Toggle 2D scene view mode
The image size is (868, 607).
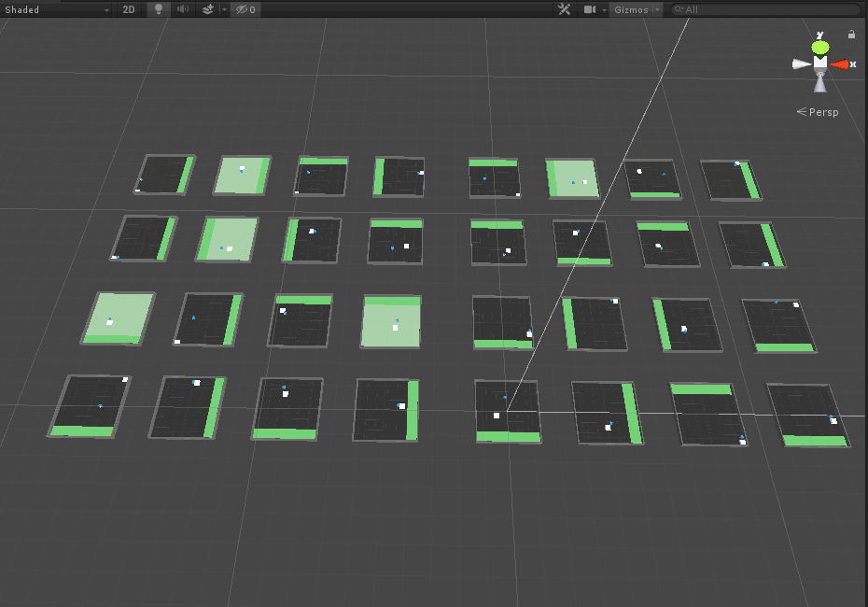click(x=129, y=9)
